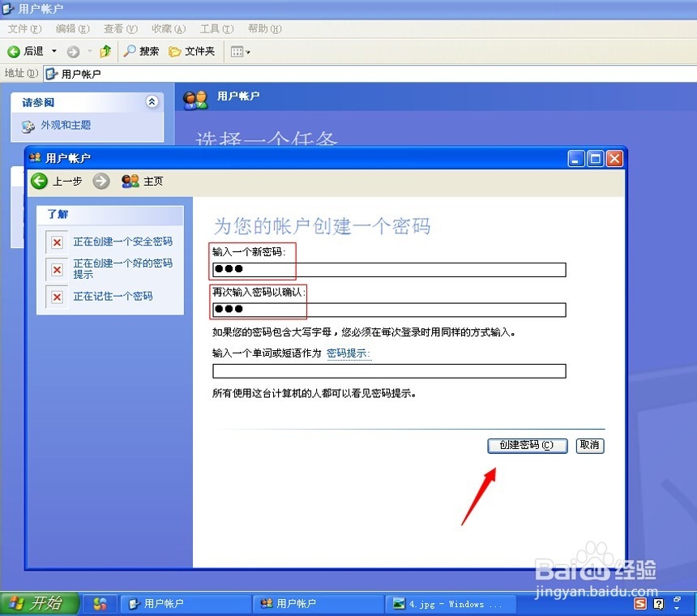The image size is (697, 616).
Task: Maximize the 用户帐户 dialog window
Action: coord(595,159)
